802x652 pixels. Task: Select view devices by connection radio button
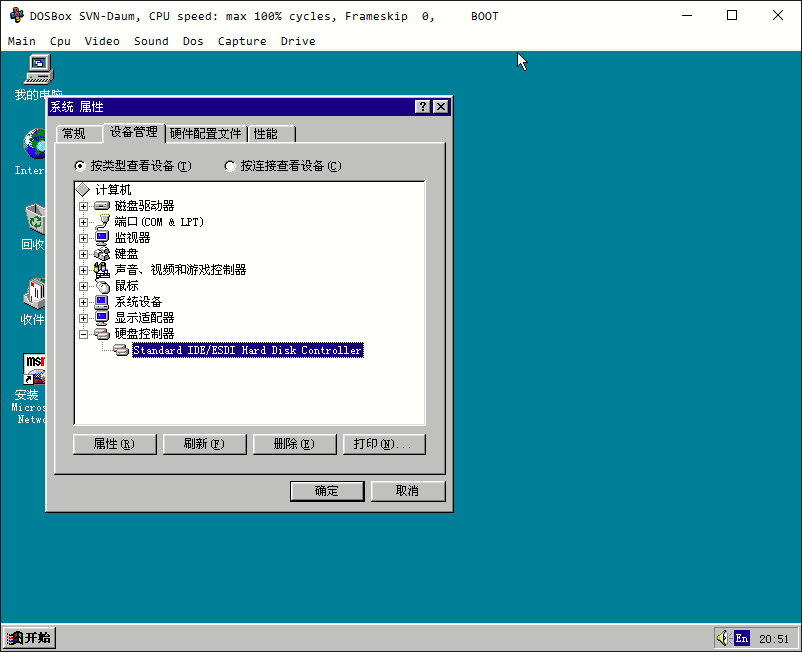click(230, 166)
